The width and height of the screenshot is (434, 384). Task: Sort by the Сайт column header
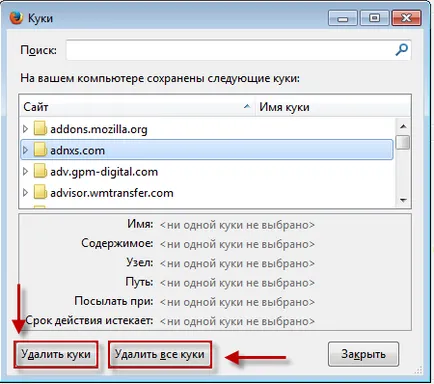[137, 107]
